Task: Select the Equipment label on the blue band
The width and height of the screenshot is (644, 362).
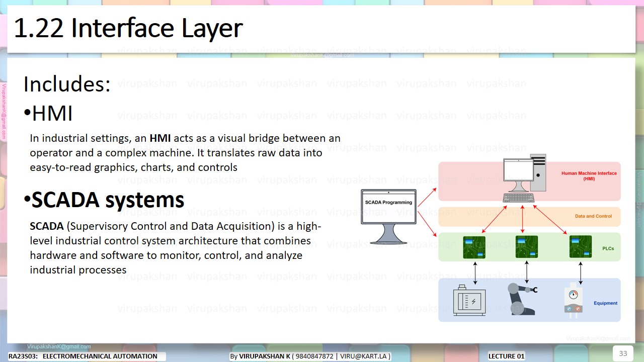Action: tap(605, 303)
